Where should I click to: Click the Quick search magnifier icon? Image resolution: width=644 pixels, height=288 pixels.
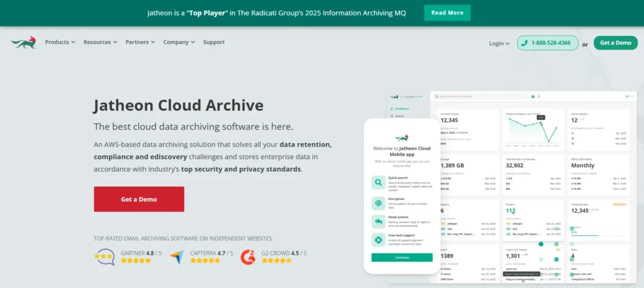[378, 182]
